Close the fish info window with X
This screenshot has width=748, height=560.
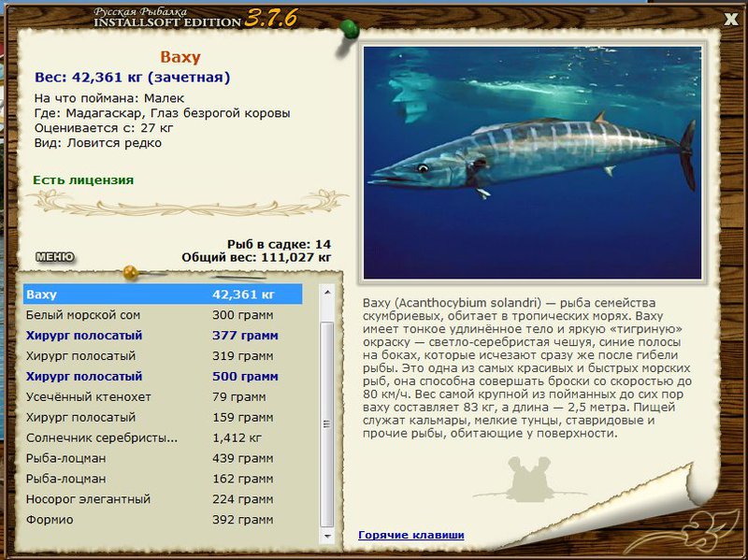pos(730,19)
